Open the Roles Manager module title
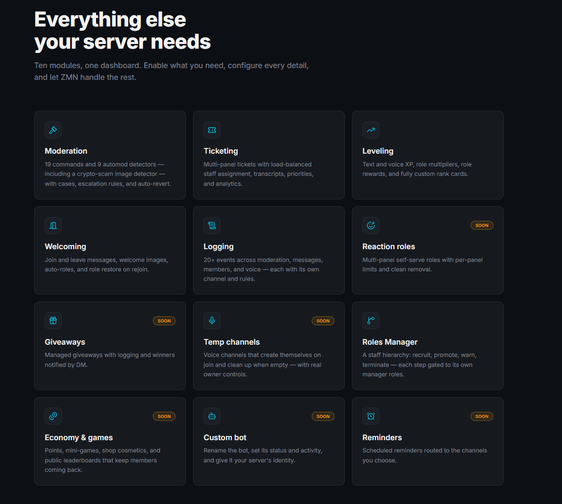This screenshot has width=562, height=504. 390,342
